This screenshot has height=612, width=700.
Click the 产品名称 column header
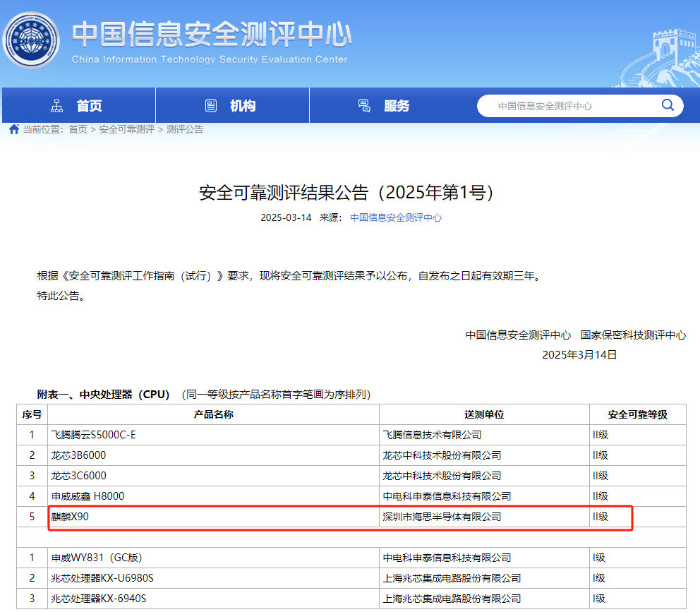point(213,414)
